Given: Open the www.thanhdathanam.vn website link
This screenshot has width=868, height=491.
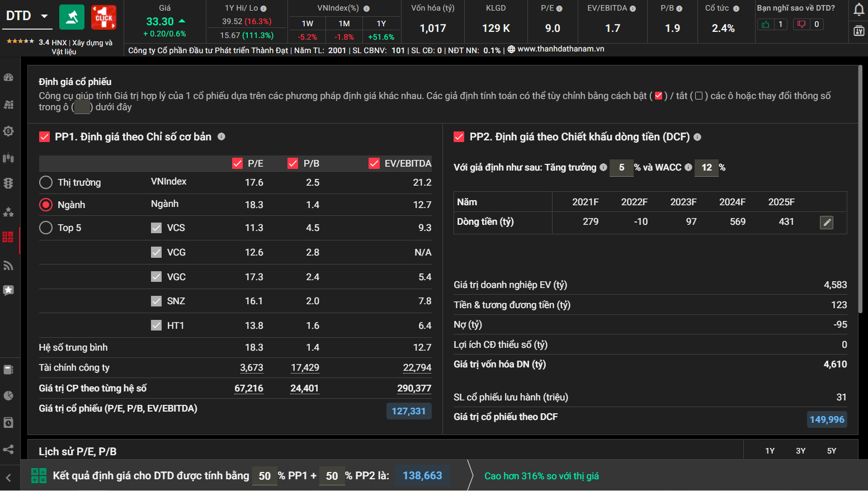Looking at the screenshot, I should [x=560, y=49].
